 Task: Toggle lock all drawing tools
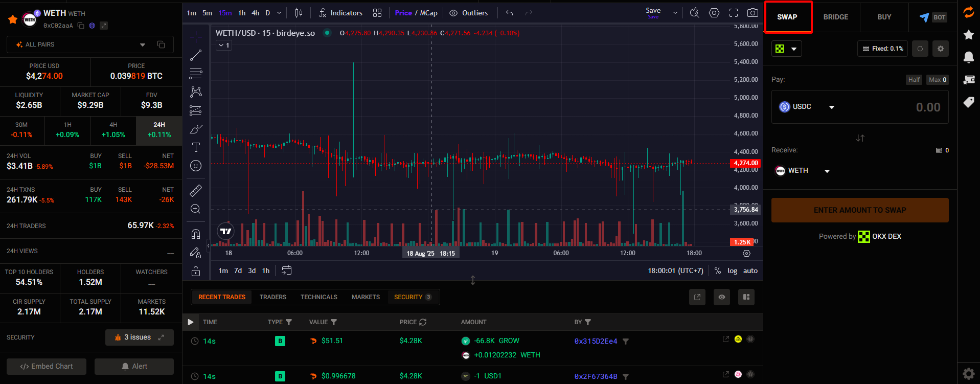[196, 271]
